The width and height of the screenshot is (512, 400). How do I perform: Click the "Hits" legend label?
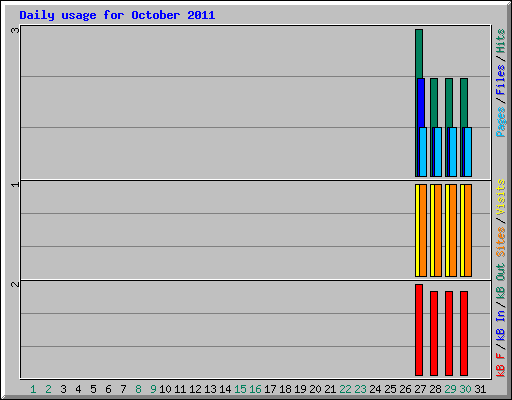501,41
